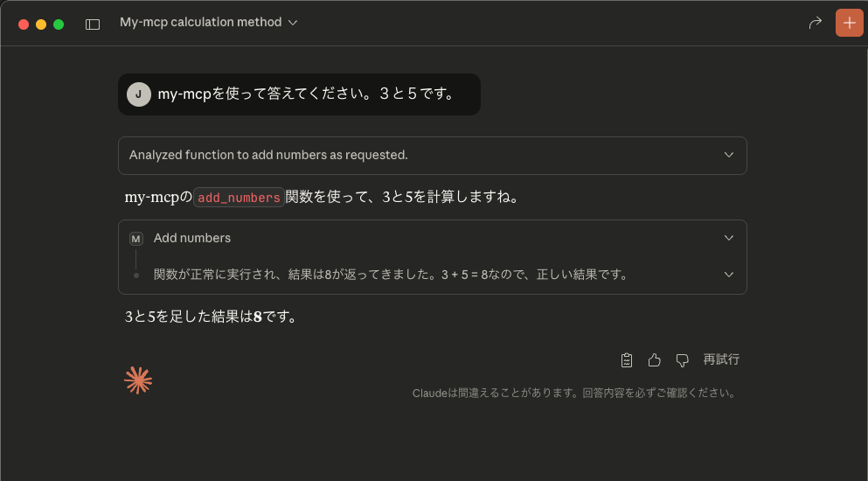
Task: Expand the Add numbers tool call chevron
Action: (x=729, y=238)
